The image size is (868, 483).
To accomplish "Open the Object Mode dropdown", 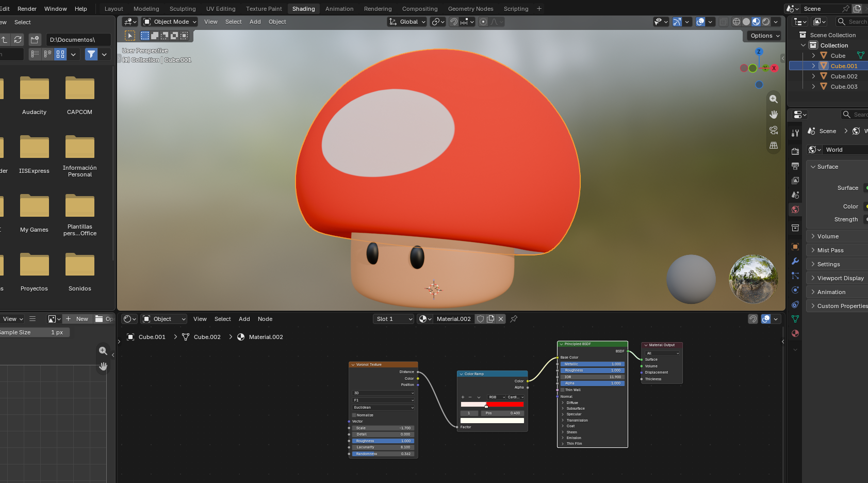I will click(x=170, y=22).
